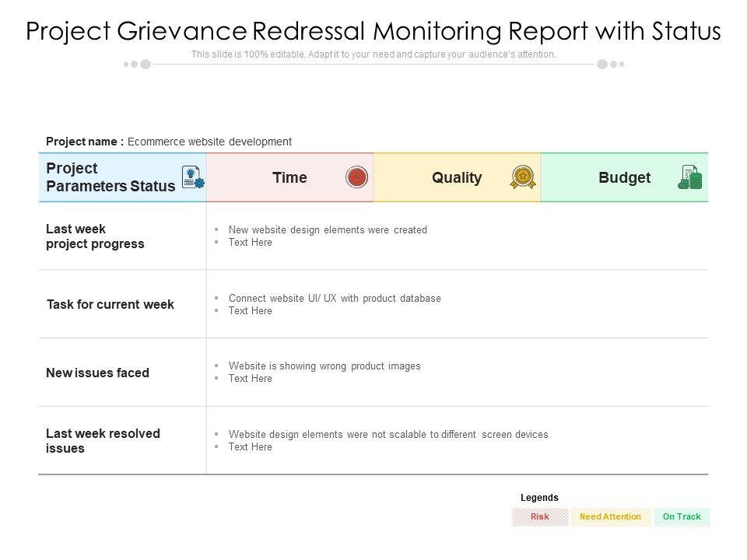The image size is (747, 560).
Task: Select the Last week resolved issues row label
Action: pyautogui.click(x=103, y=441)
